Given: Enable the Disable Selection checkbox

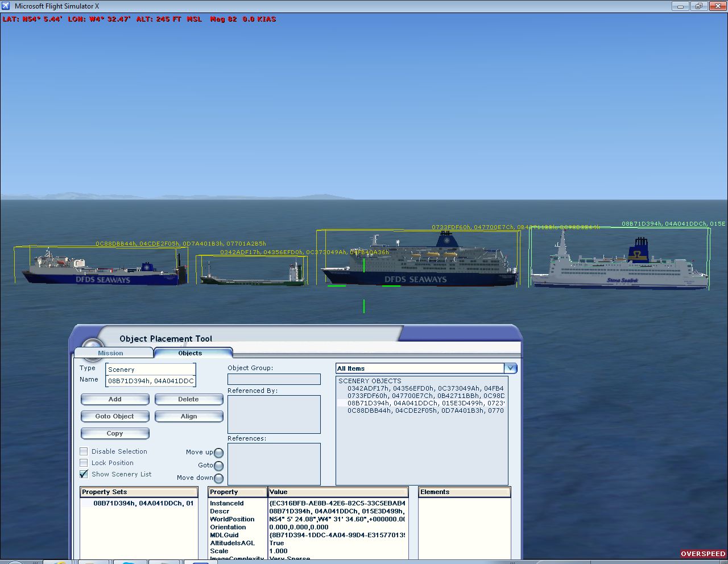Looking at the screenshot, I should [x=84, y=451].
